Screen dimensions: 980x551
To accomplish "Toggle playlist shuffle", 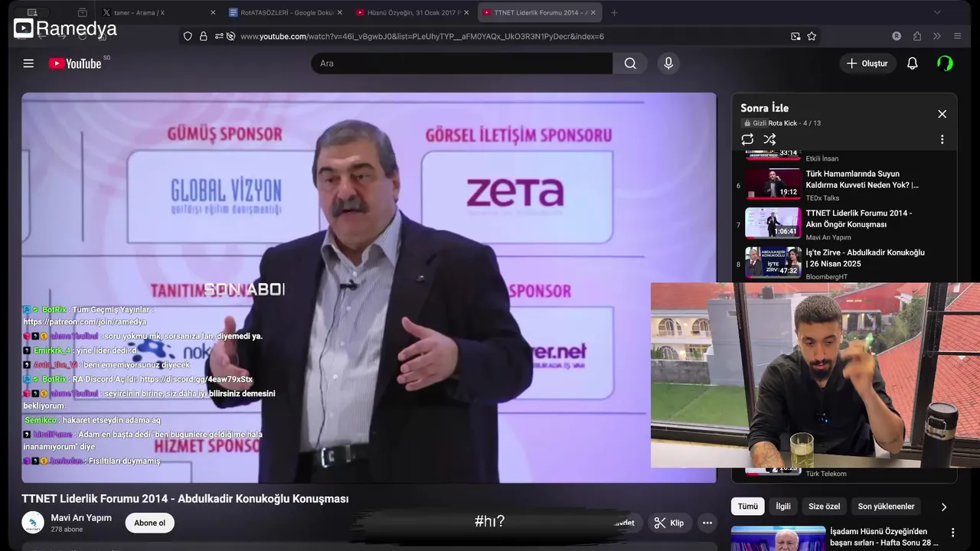I will coord(769,139).
